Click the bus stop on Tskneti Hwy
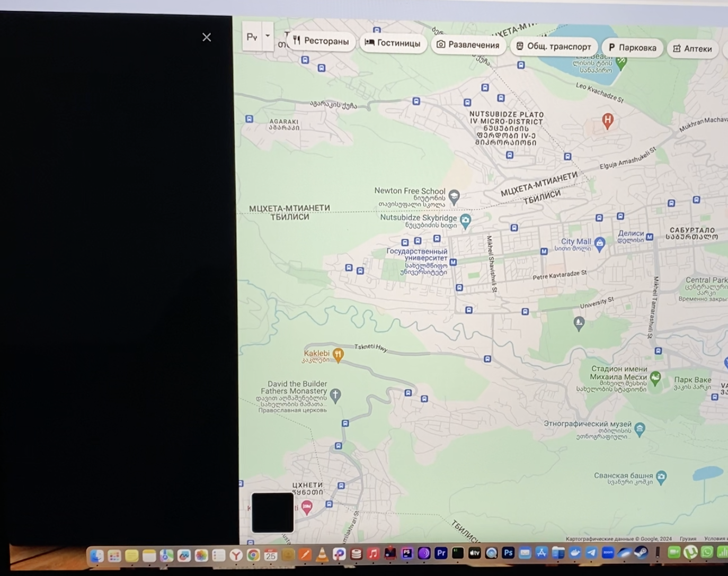This screenshot has height=576, width=728. [487, 359]
